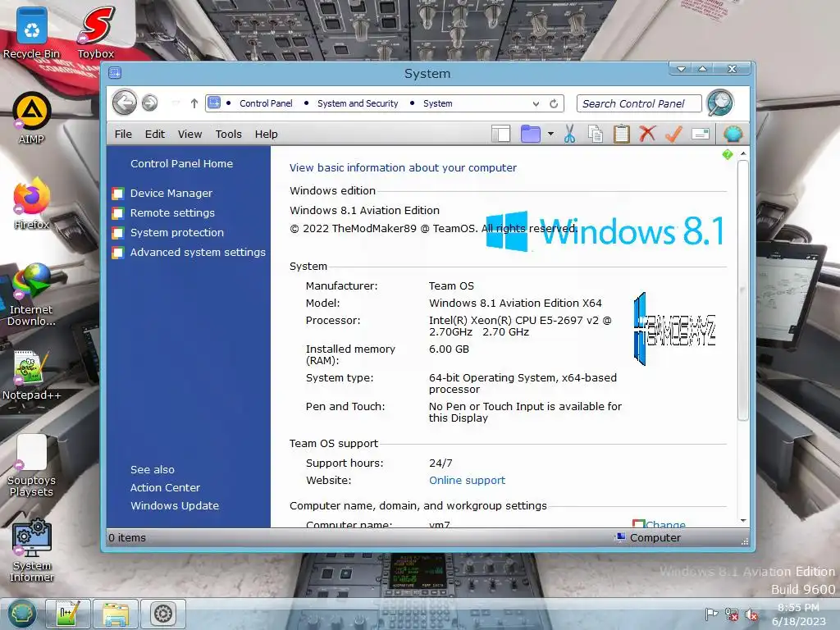Click the System and Security breadcrumb
This screenshot has height=630, width=840.
[358, 103]
